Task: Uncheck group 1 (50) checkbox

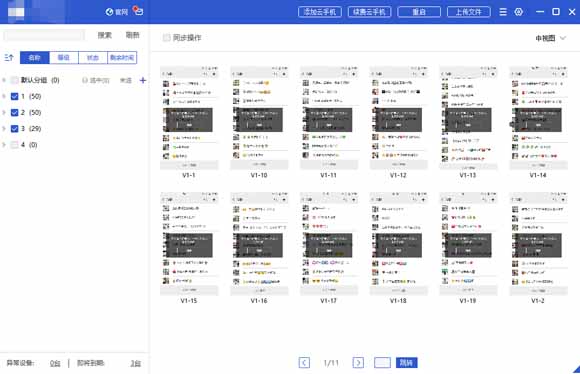Action: [x=14, y=97]
